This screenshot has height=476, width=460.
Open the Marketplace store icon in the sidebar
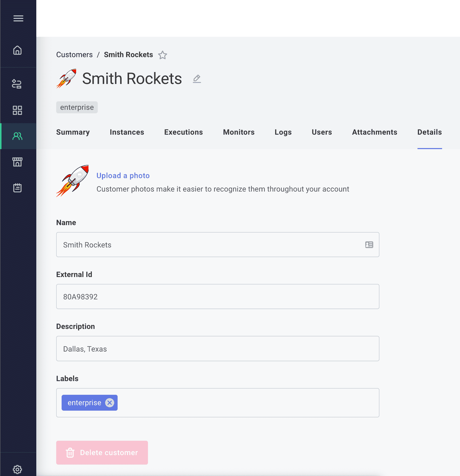point(17,162)
